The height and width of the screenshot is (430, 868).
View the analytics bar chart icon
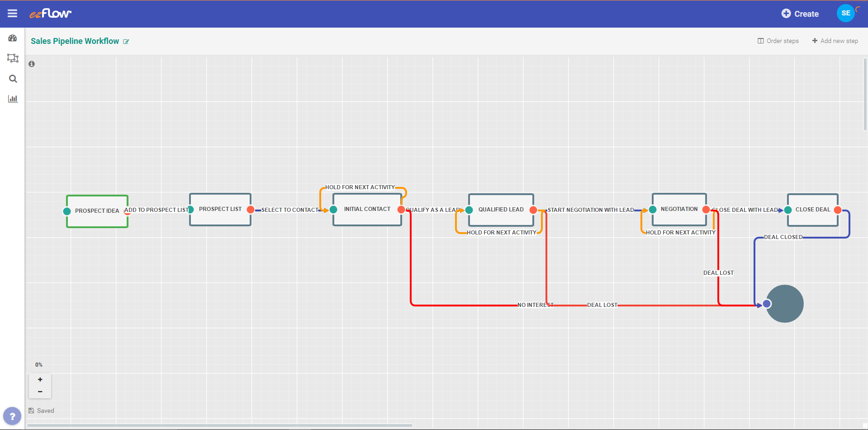[13, 98]
